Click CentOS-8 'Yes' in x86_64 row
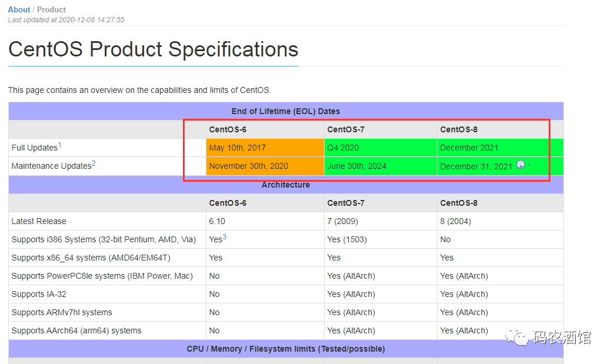Screen dimensions: 611x364 pyautogui.click(x=446, y=258)
